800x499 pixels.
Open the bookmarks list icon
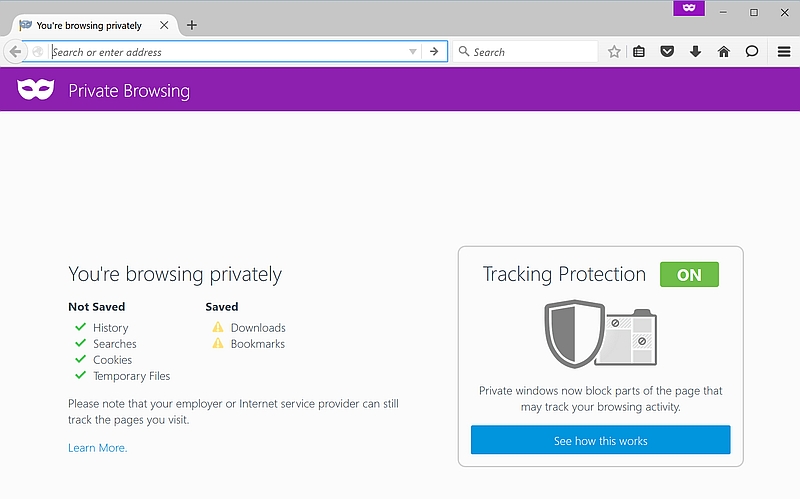[x=639, y=52]
